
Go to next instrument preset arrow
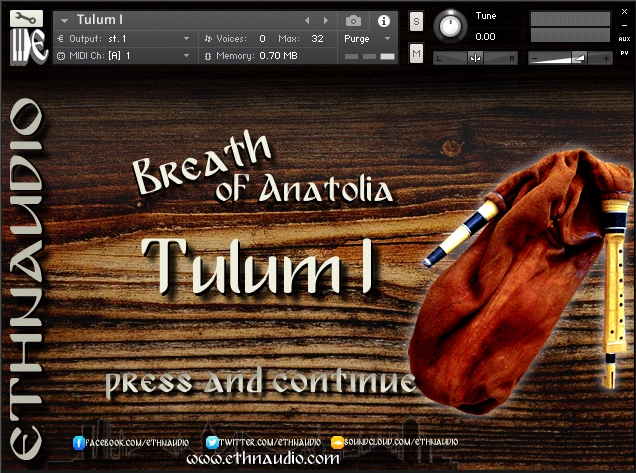coord(325,20)
